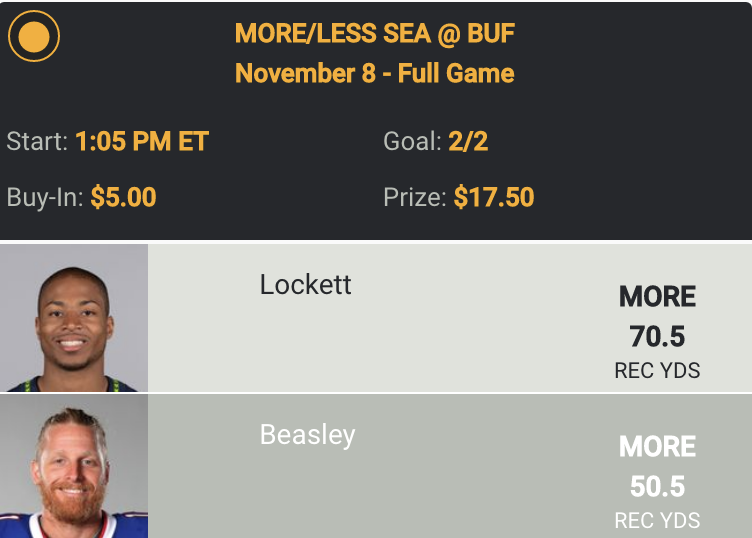Image resolution: width=752 pixels, height=538 pixels.
Task: Tap the Buy-In label in contest header
Action: [x=44, y=197]
